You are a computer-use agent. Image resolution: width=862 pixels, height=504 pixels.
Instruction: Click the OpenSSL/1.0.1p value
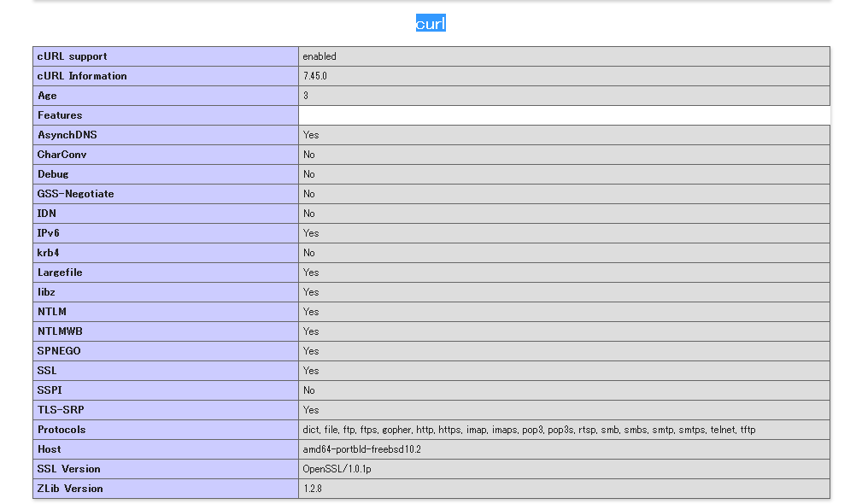337,469
